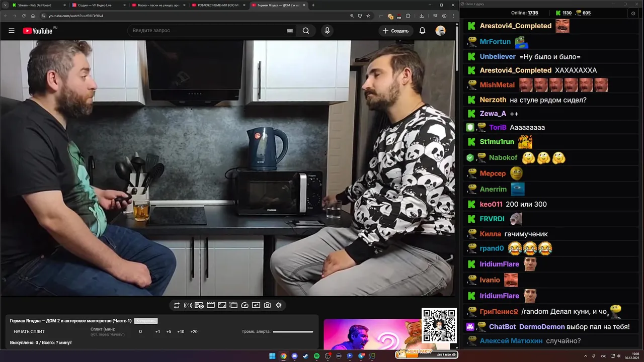Click the dashed-frame icon in player toolbar
The width and height of the screenshot is (644, 362).
[x=233, y=305]
